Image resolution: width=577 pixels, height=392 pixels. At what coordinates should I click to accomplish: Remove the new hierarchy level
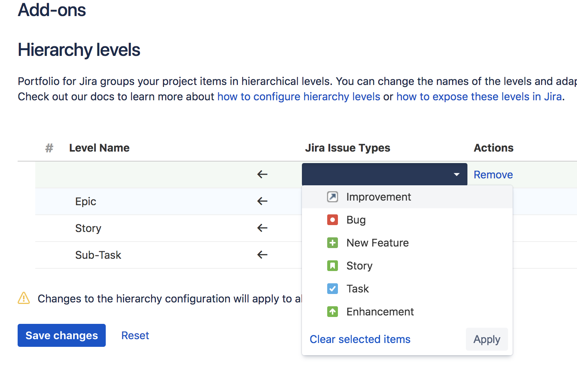point(493,175)
